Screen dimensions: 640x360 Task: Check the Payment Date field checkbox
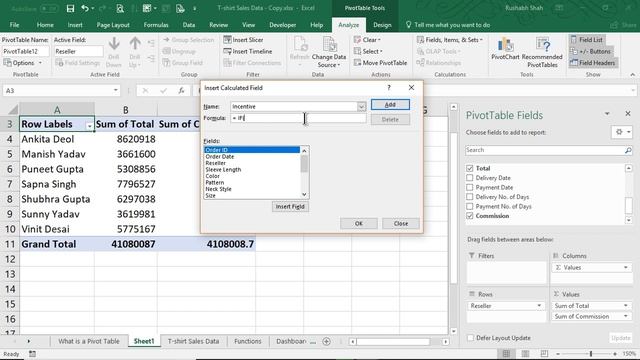(469, 187)
